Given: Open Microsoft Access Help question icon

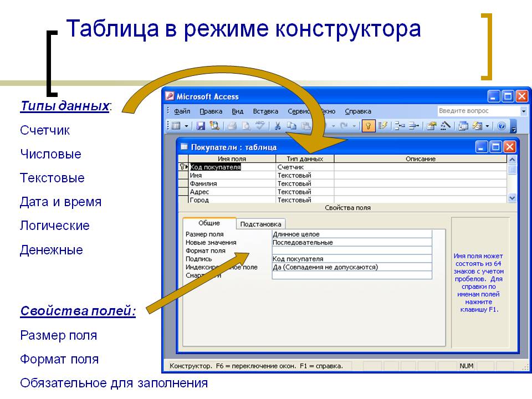Looking at the screenshot, I should pos(502,126).
